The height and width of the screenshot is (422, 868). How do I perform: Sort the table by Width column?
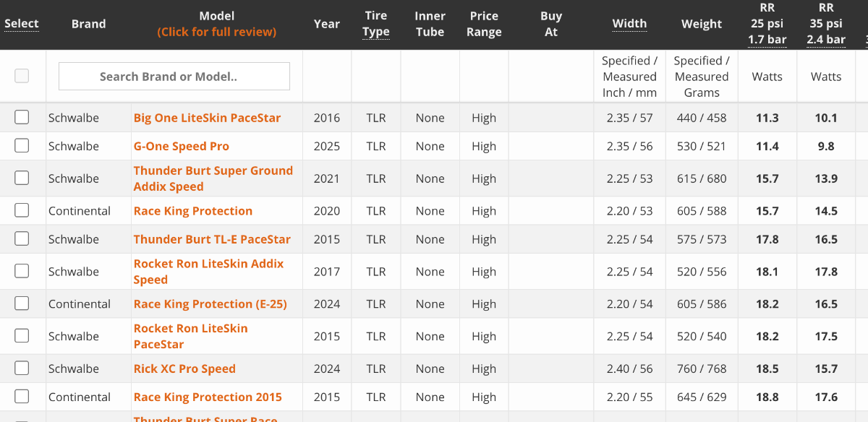(x=629, y=23)
